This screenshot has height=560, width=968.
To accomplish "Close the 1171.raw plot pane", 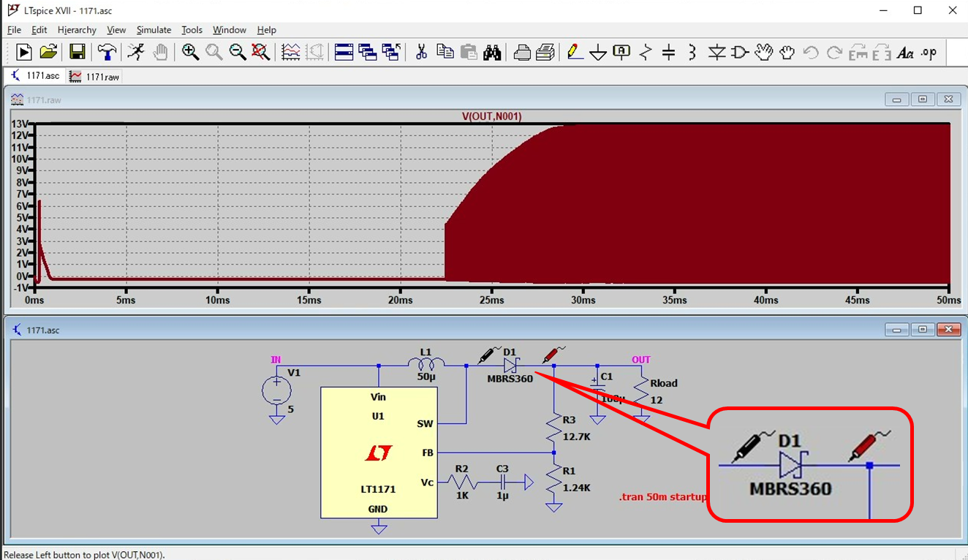I will tap(948, 99).
